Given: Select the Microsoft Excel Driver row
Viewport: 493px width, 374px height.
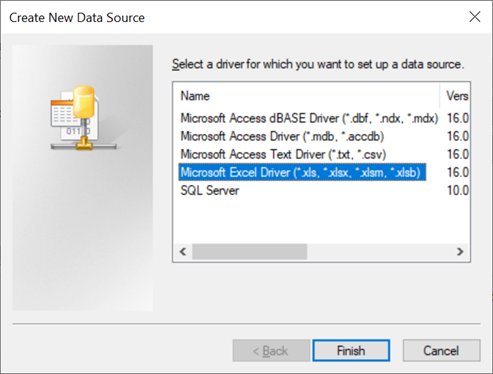Looking at the screenshot, I should pos(302,172).
